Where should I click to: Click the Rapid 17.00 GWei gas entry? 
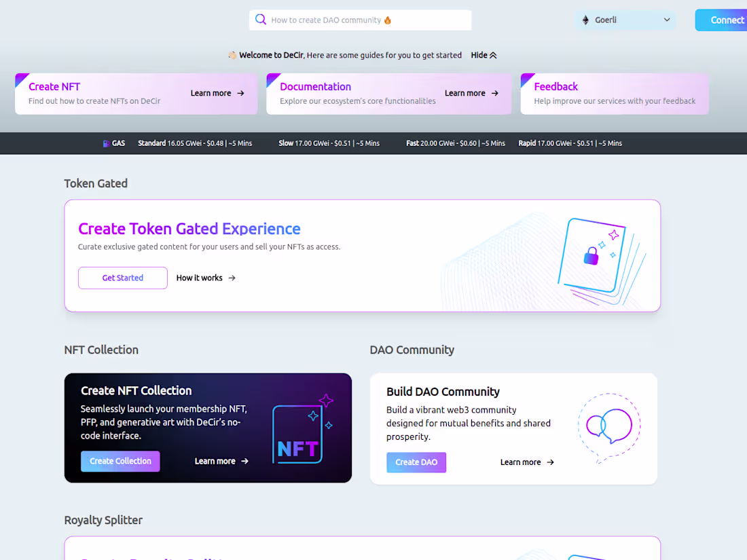point(570,143)
